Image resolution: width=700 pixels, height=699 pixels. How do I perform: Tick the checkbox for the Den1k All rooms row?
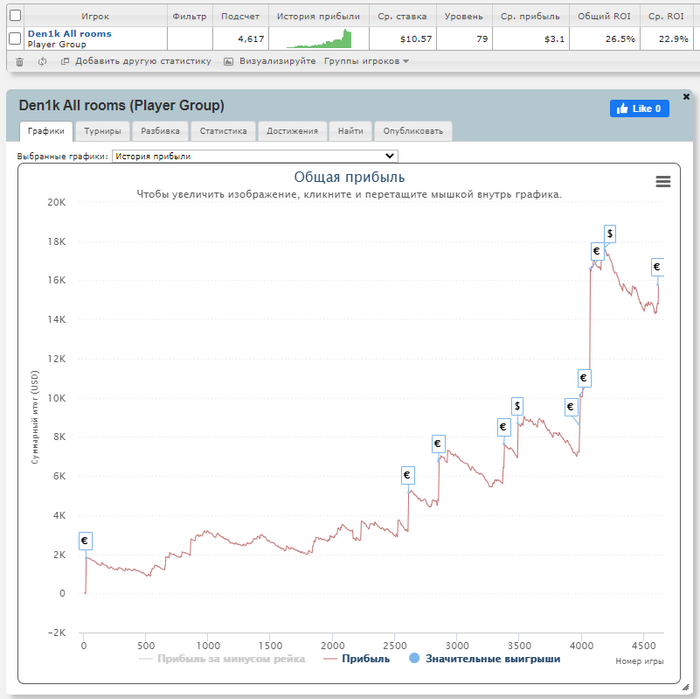pyautogui.click(x=15, y=39)
